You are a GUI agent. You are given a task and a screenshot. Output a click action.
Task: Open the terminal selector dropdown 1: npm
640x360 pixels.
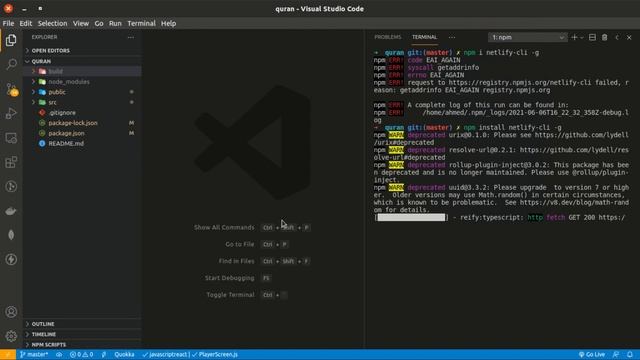coord(527,37)
